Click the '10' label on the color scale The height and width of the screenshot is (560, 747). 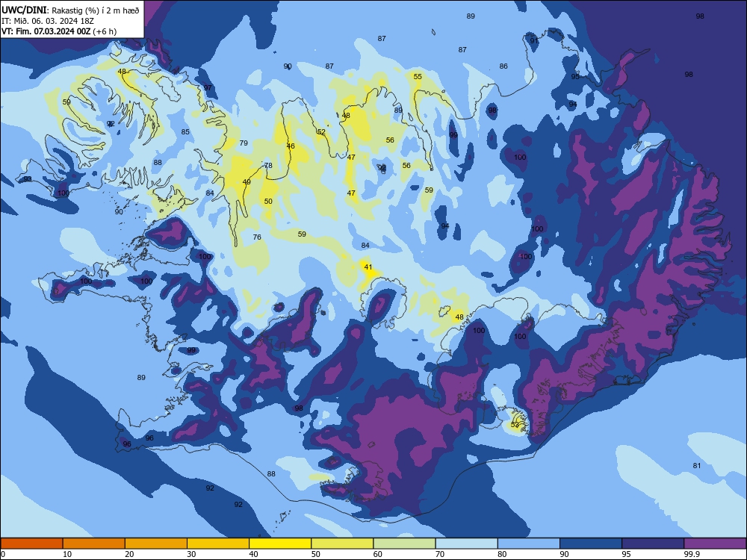[x=67, y=554]
